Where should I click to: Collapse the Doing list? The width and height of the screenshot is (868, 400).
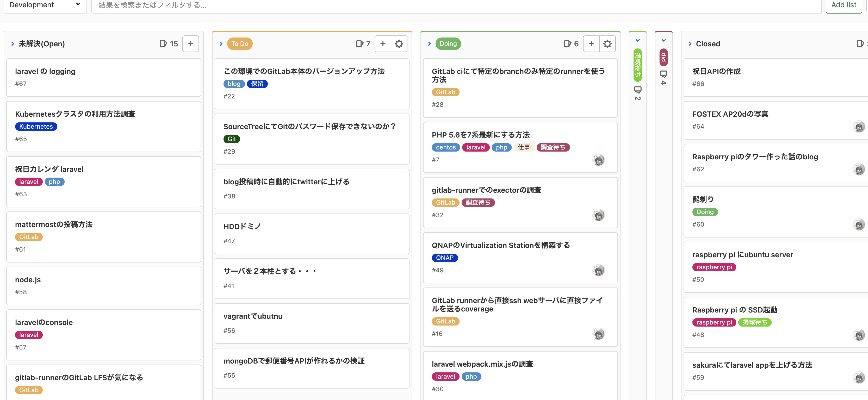(x=429, y=44)
